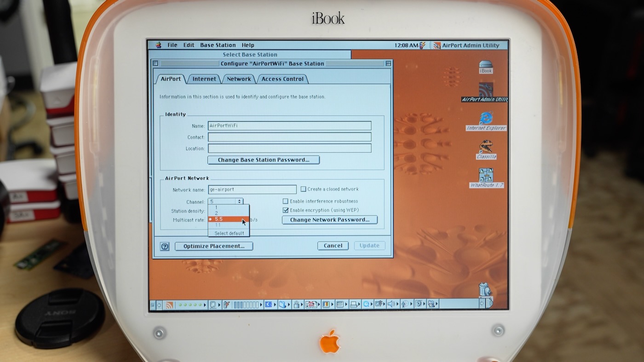
Task: Click the help question mark button
Action: pos(165,246)
